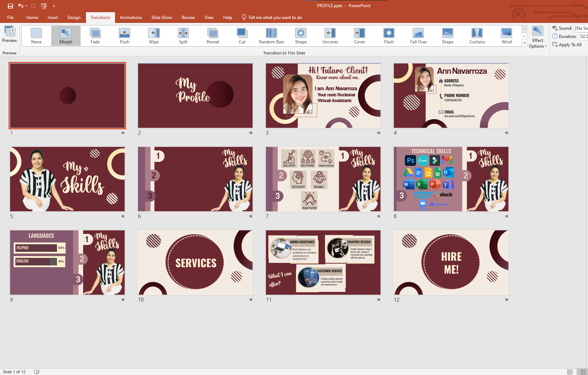The image size is (588, 375).
Task: Select the Services slide 10 thumbnail
Action: tap(195, 263)
